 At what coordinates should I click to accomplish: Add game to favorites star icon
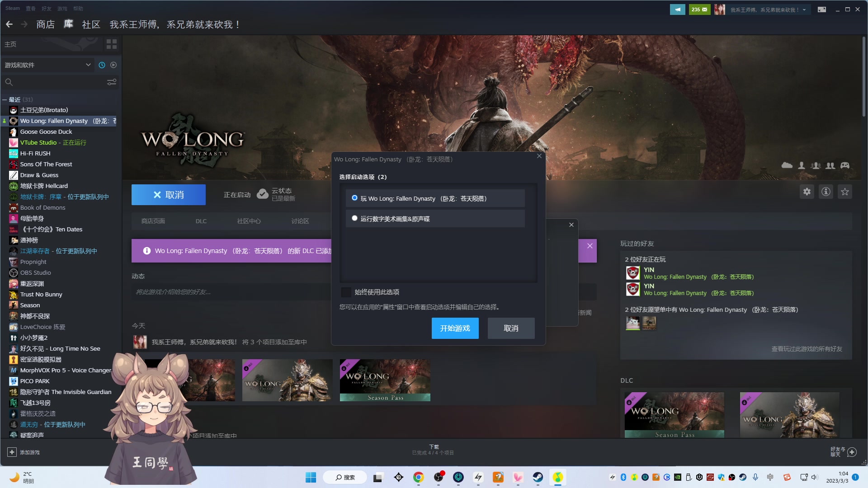[845, 192]
